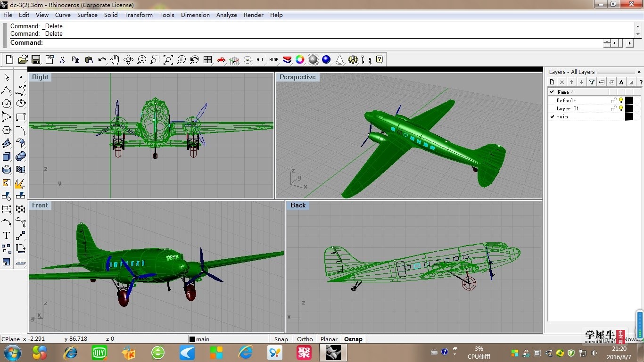Click into the Command input field
This screenshot has width=644, height=362.
[323, 42]
